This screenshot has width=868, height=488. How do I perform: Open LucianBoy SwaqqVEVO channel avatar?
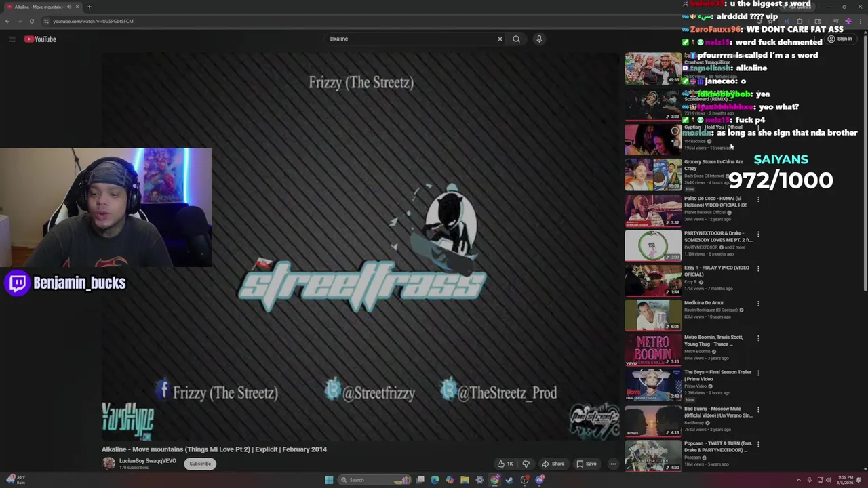[x=108, y=464]
